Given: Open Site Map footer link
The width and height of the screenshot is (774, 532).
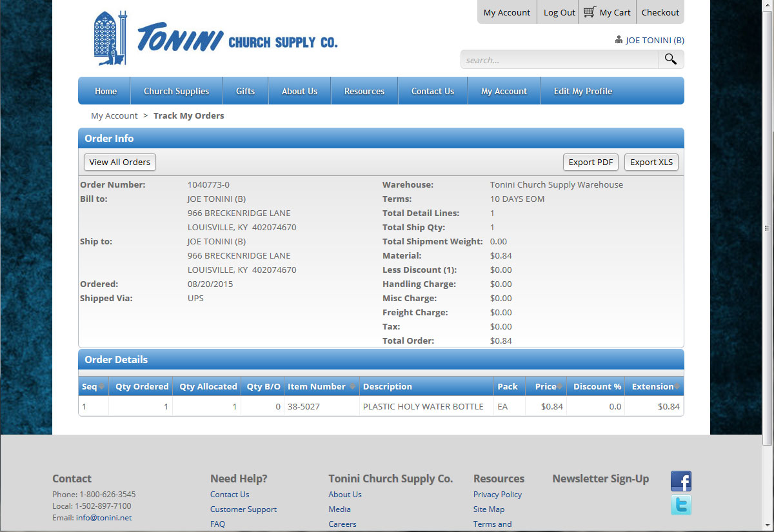Looking at the screenshot, I should coord(489,509).
